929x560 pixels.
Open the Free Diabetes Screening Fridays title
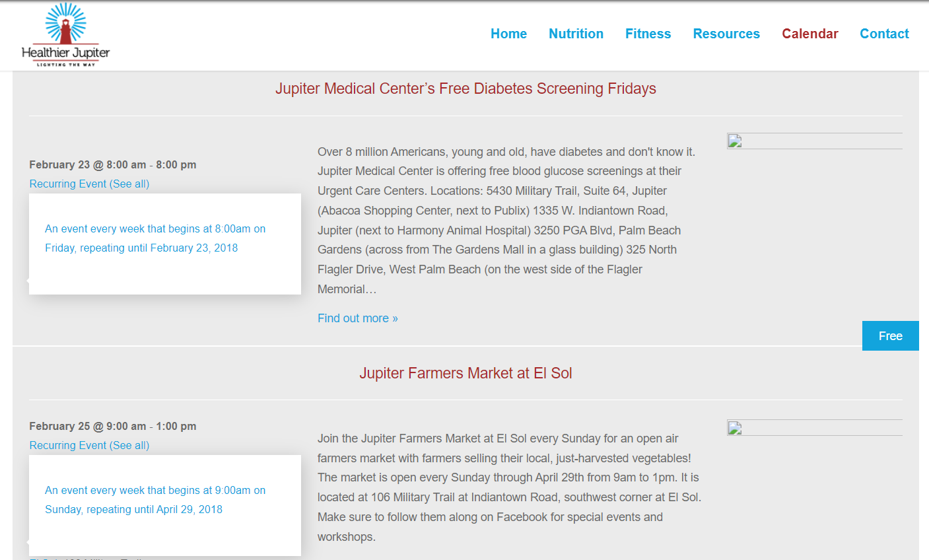tap(465, 88)
